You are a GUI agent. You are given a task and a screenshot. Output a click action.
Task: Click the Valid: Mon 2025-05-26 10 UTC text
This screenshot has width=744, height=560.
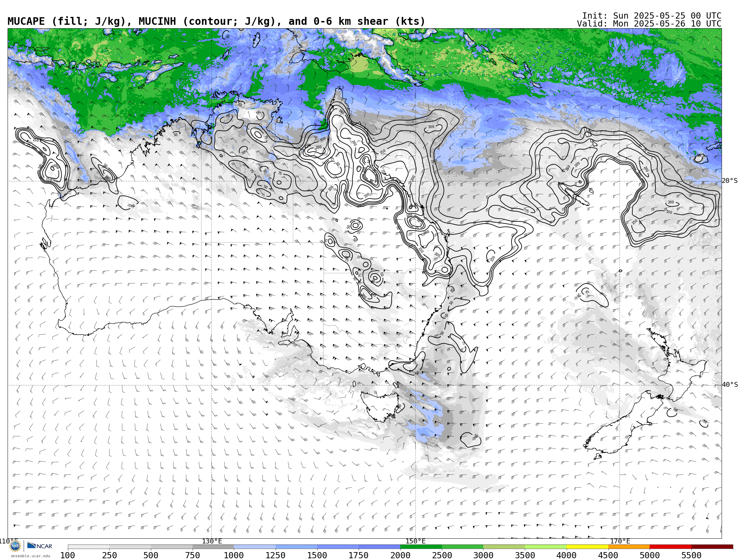(649, 24)
